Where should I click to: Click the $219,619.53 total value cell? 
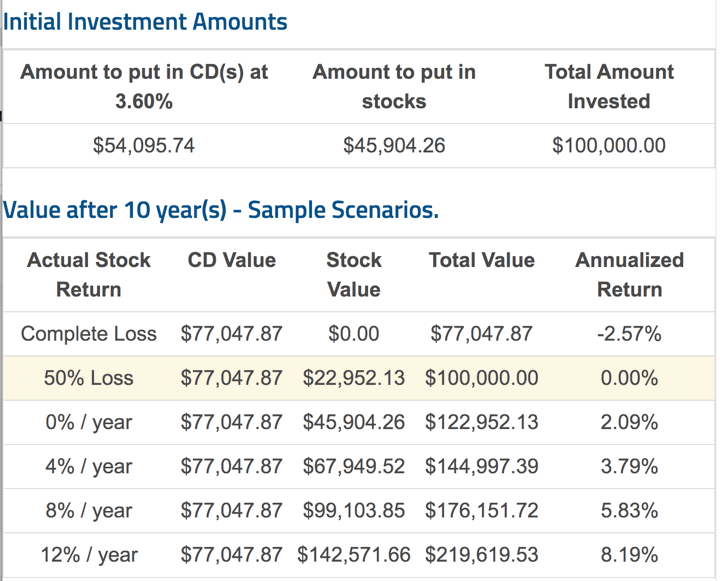click(481, 555)
